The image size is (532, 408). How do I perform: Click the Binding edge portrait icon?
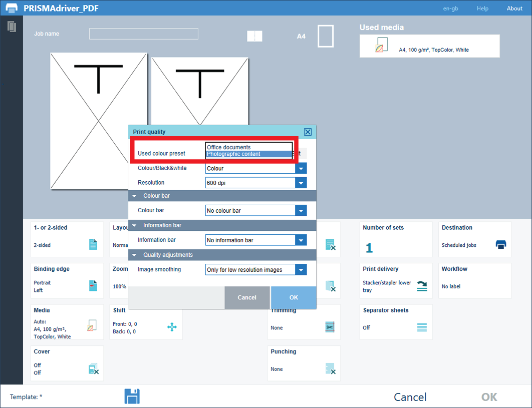click(x=93, y=286)
